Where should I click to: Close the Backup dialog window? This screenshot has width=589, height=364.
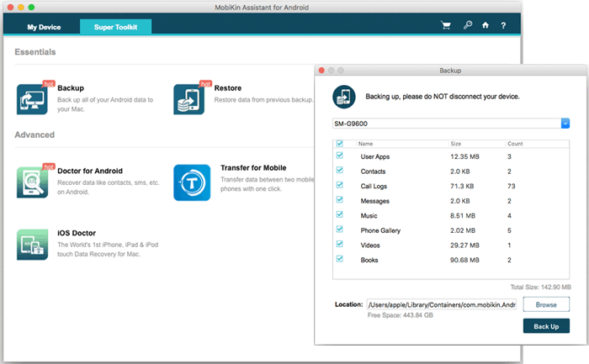pyautogui.click(x=321, y=70)
